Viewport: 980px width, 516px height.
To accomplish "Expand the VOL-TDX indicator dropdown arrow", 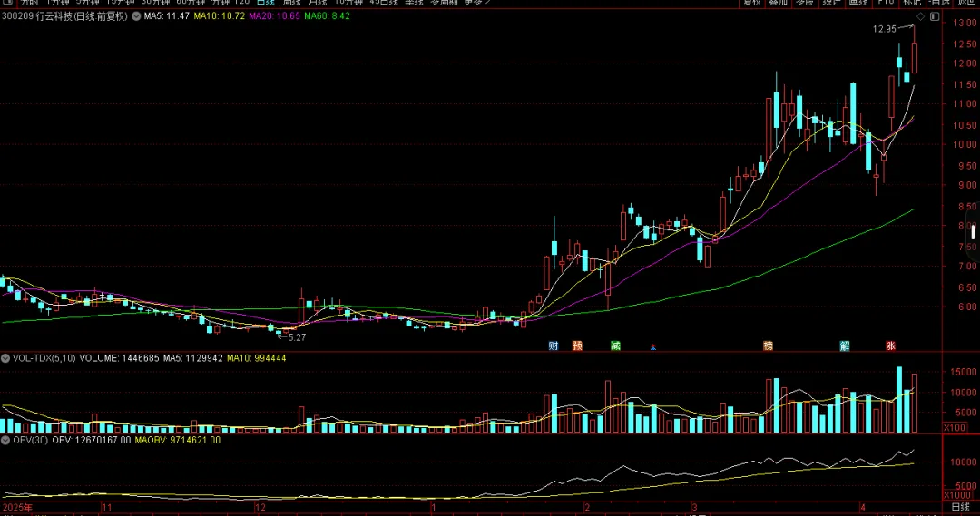I will 5,358.
